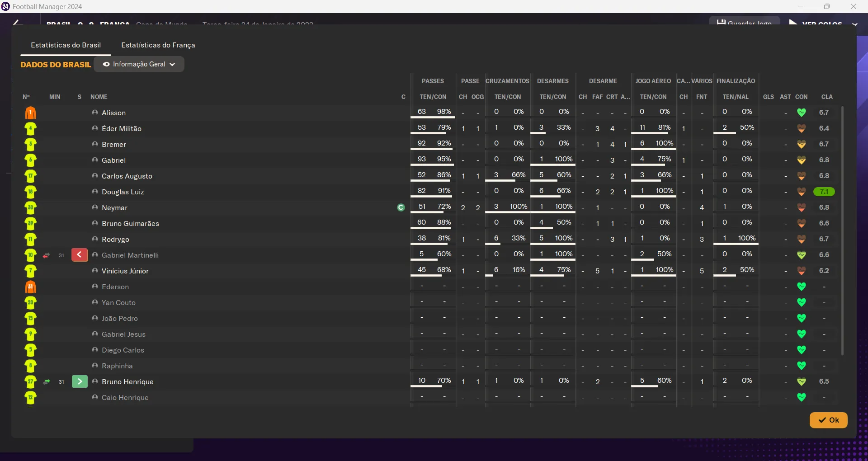Click Vinícius Júnior's condition heart icon
The image size is (868, 461).
pos(801,271)
